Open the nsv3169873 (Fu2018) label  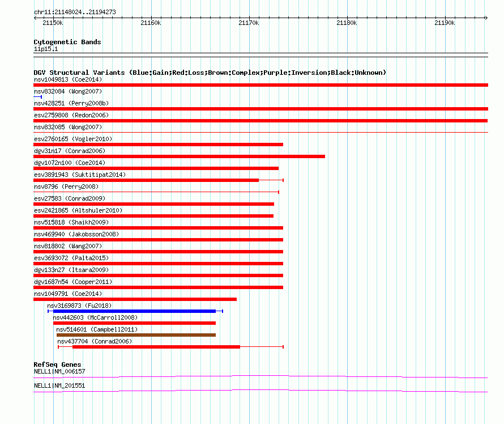[79, 306]
